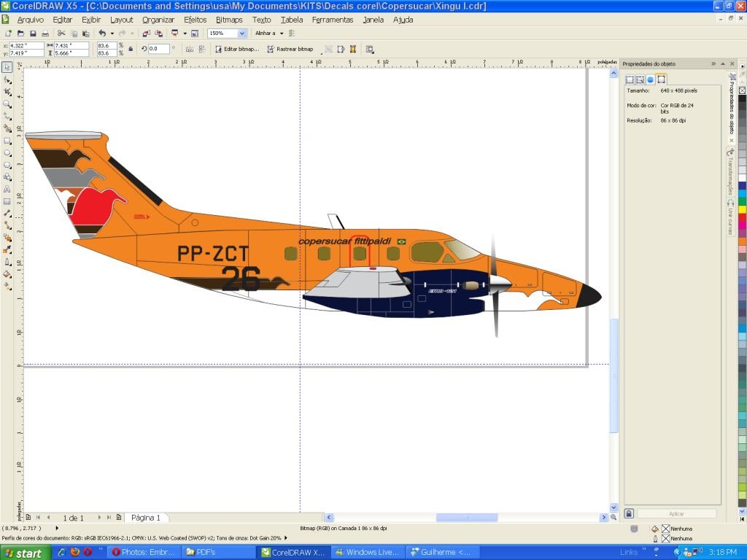Click Editar bitmap button
This screenshot has height=560, width=747.
pos(237,49)
